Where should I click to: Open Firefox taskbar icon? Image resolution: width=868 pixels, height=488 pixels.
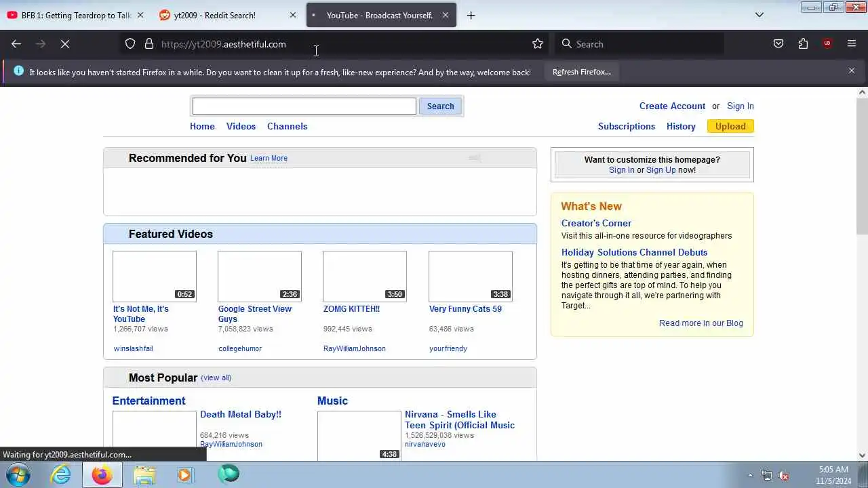tap(102, 474)
